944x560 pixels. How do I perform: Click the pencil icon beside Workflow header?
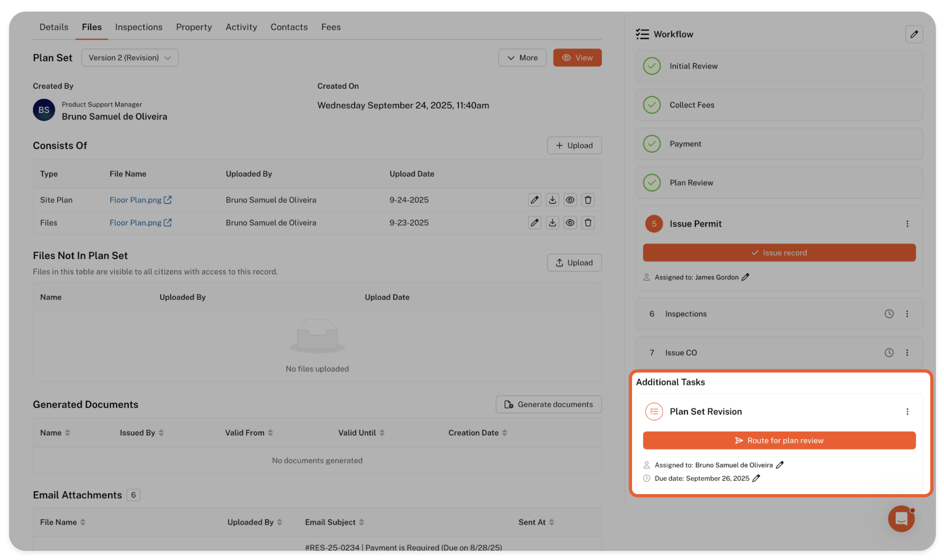pyautogui.click(x=914, y=34)
